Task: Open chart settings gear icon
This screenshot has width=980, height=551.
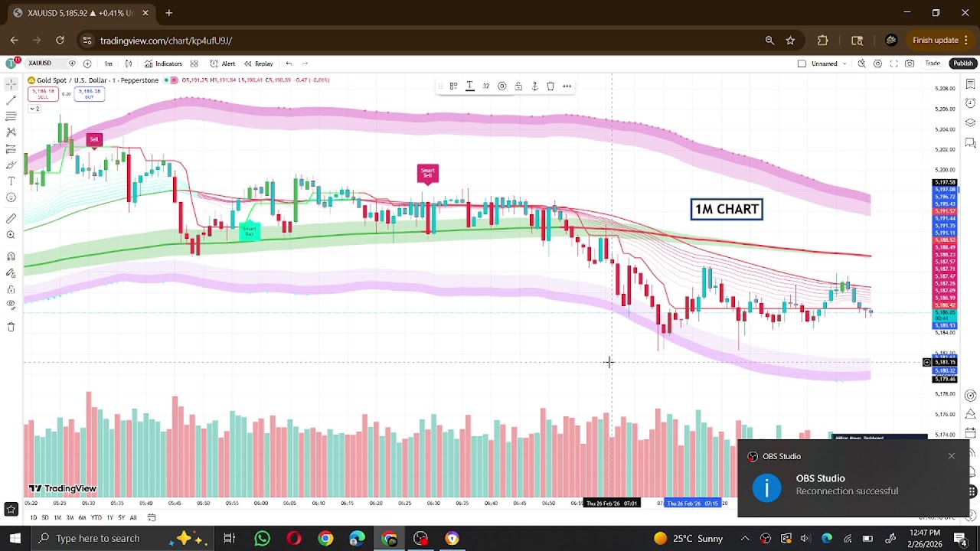Action: coord(877,64)
